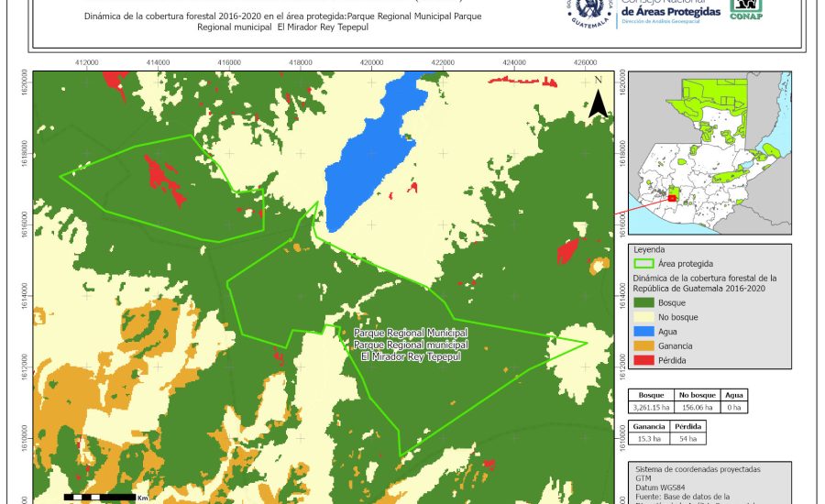This screenshot has width=825, height=504.
Task: Click the Leyenda heading text
Action: click(x=649, y=248)
